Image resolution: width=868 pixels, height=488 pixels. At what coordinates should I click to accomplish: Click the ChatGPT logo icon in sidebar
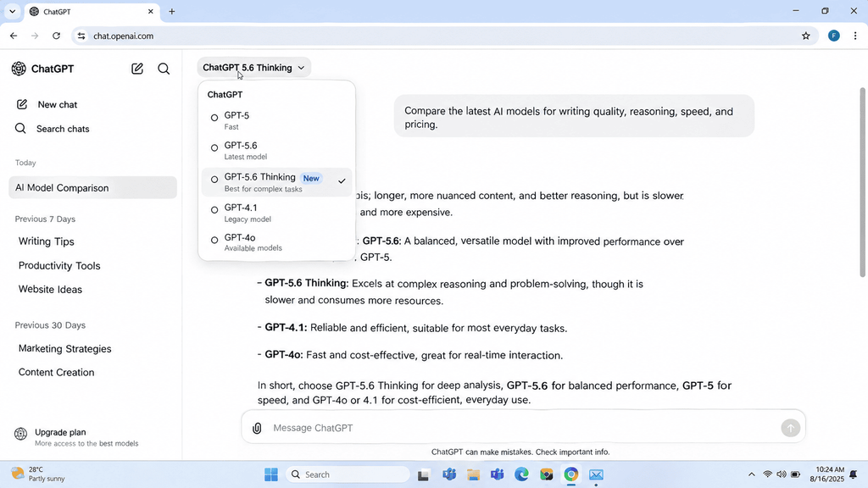19,69
